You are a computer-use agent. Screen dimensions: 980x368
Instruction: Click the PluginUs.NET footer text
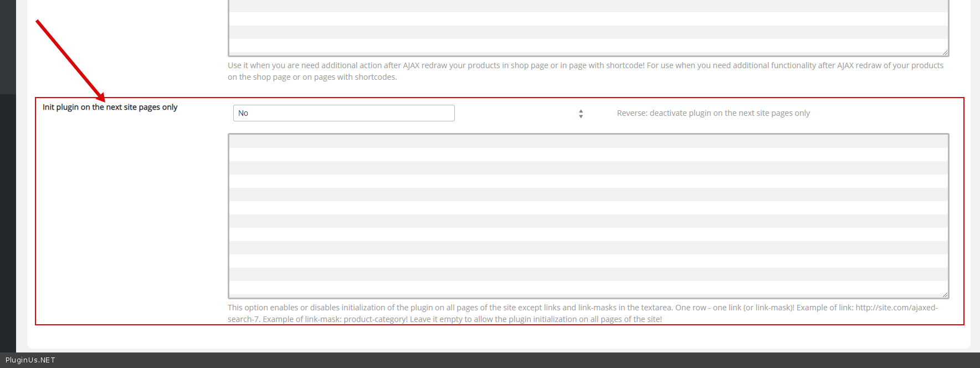(30, 360)
